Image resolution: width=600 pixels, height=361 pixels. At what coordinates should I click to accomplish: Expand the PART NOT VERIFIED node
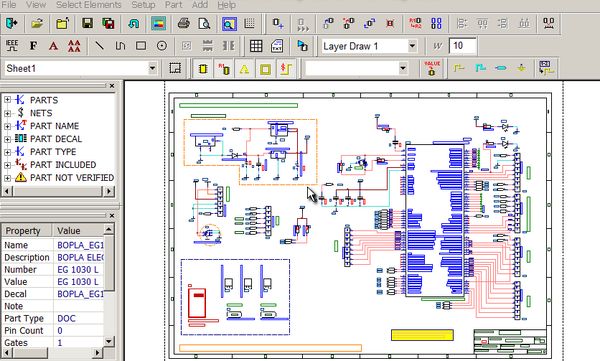coord(7,178)
